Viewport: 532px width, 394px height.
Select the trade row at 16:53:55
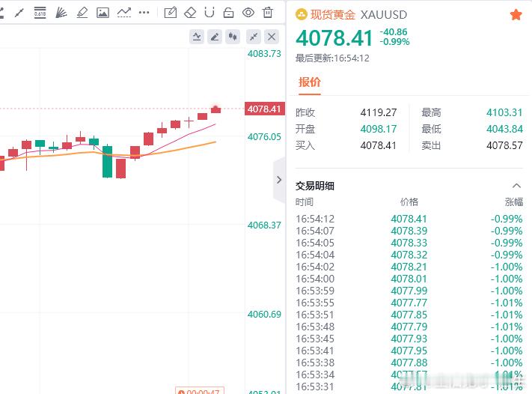409,303
